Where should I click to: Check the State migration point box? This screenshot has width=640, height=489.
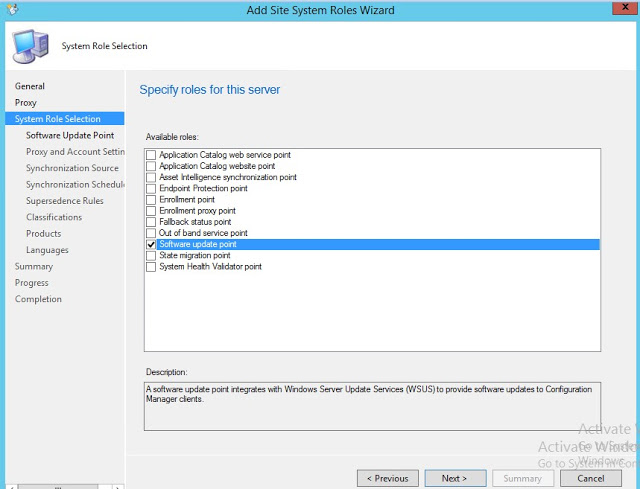click(151, 256)
